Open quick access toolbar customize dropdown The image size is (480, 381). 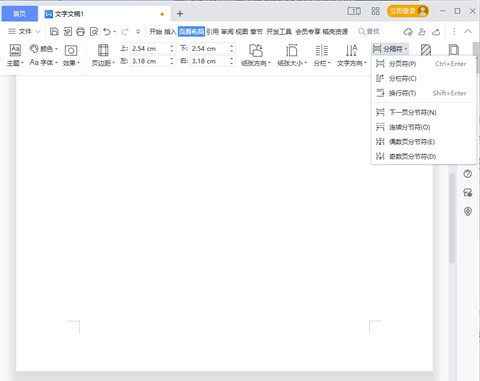[138, 32]
